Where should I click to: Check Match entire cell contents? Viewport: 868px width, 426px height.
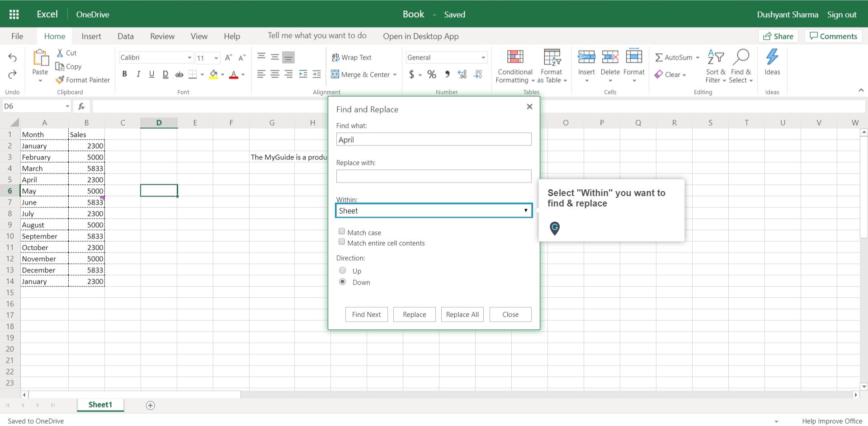click(342, 242)
